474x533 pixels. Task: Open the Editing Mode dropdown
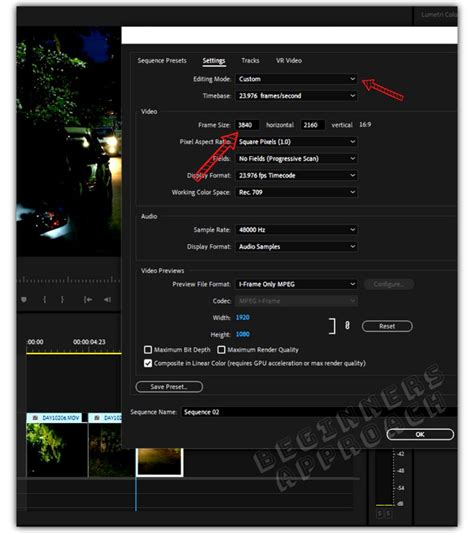[296, 79]
